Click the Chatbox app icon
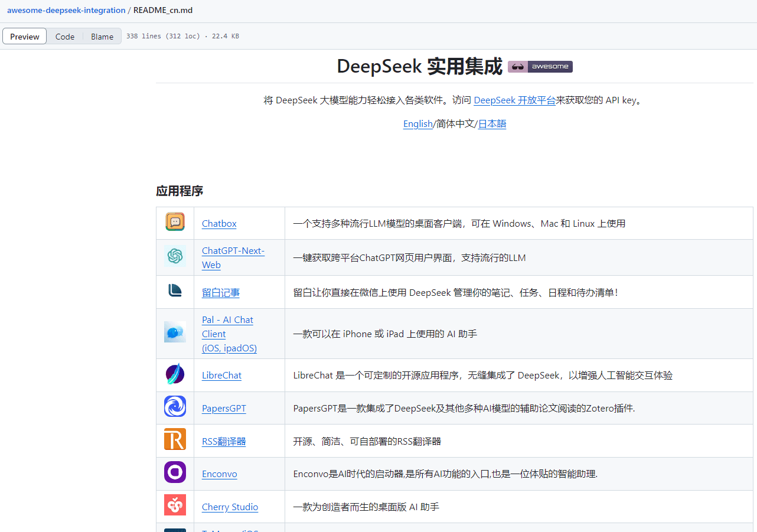Image resolution: width=757 pixels, height=532 pixels. pyautogui.click(x=175, y=222)
